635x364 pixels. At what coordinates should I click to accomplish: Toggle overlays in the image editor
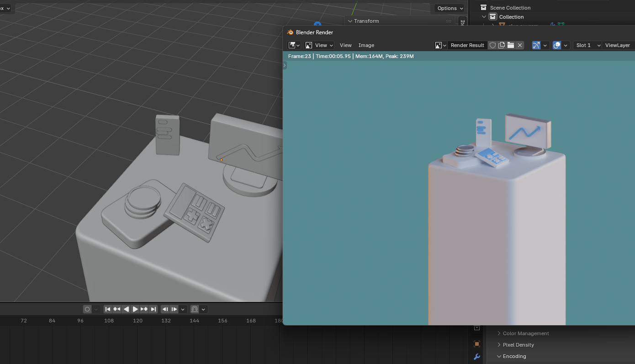coord(557,45)
